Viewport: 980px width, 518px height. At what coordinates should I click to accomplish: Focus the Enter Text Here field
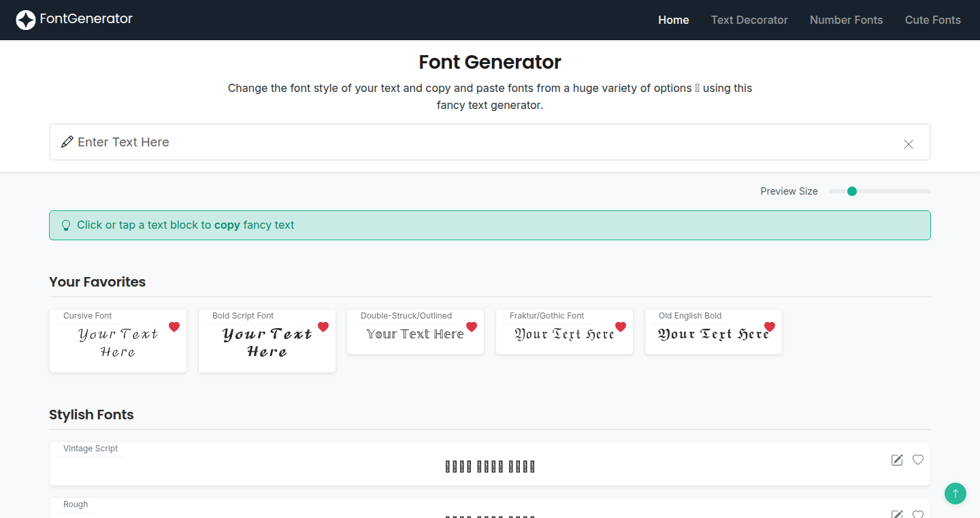[x=490, y=142]
